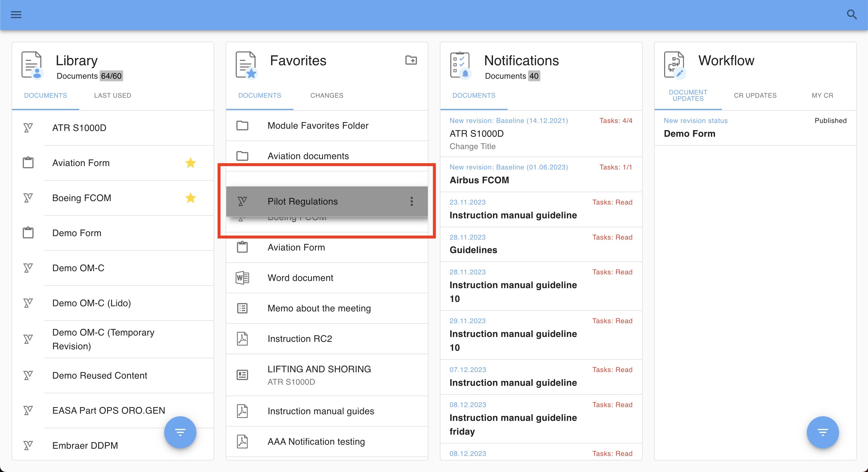Unfavorite Boeing FCOM via its star
This screenshot has width=868, height=472.
[x=190, y=198]
